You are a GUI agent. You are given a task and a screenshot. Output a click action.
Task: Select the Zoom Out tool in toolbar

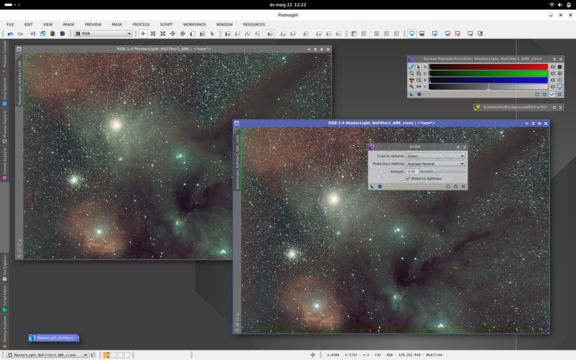pos(163,34)
